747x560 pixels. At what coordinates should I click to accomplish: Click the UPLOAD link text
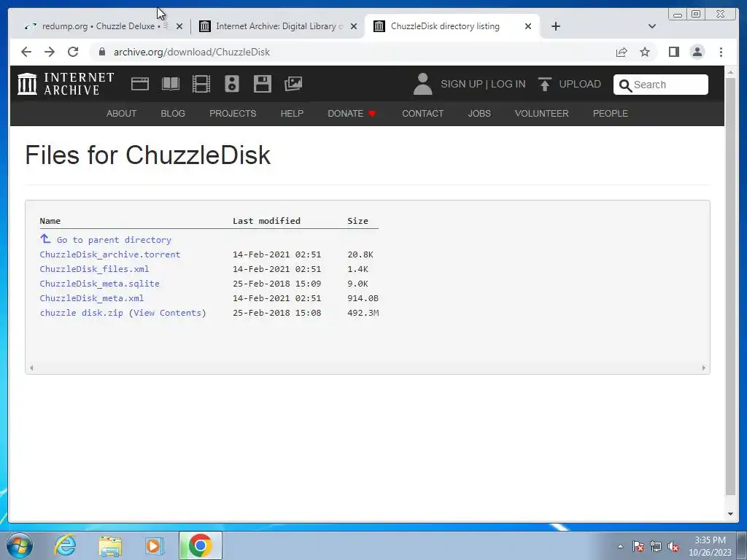point(580,84)
